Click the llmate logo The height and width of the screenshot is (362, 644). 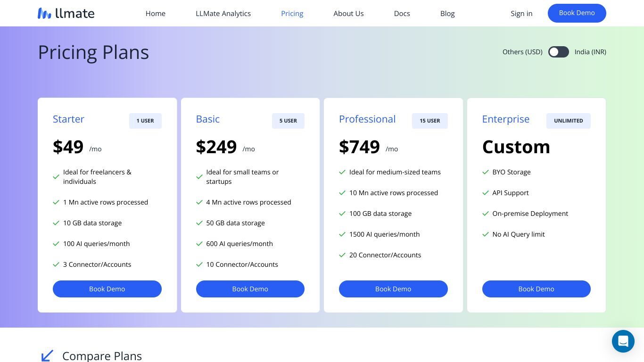pyautogui.click(x=66, y=13)
